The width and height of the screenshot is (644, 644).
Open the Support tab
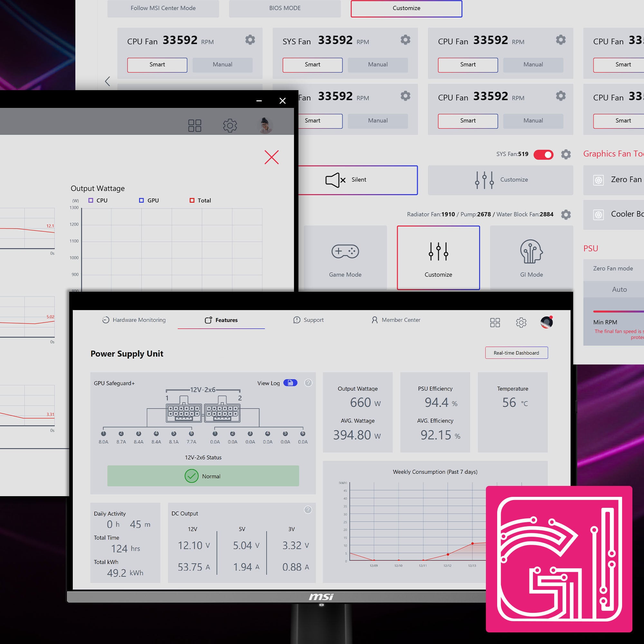pos(308,320)
